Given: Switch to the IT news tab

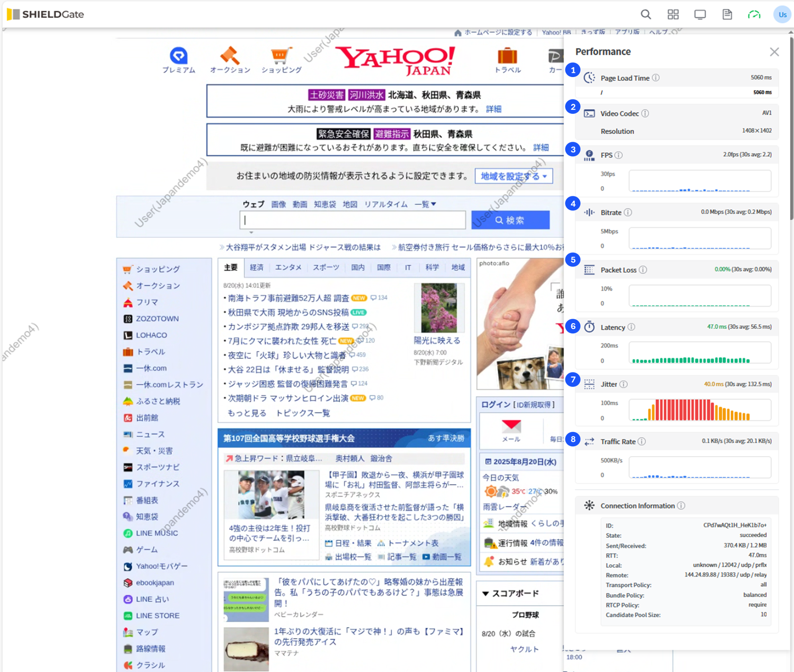Looking at the screenshot, I should 408,267.
